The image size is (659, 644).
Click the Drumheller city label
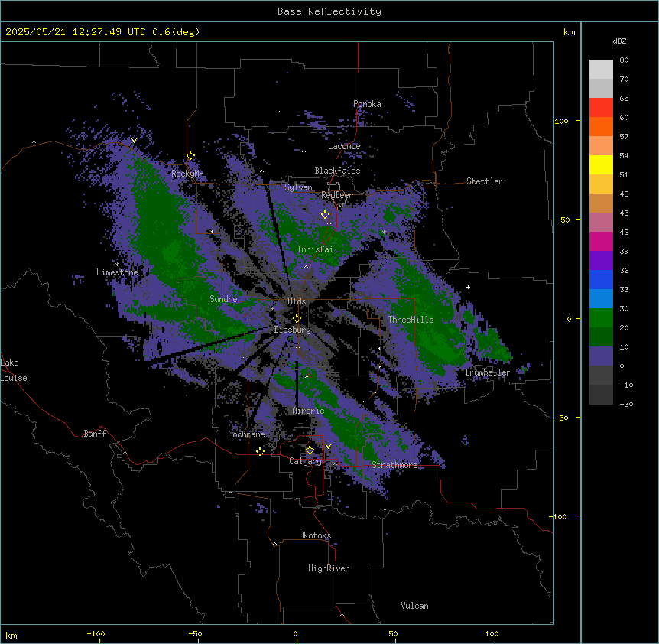tap(488, 372)
